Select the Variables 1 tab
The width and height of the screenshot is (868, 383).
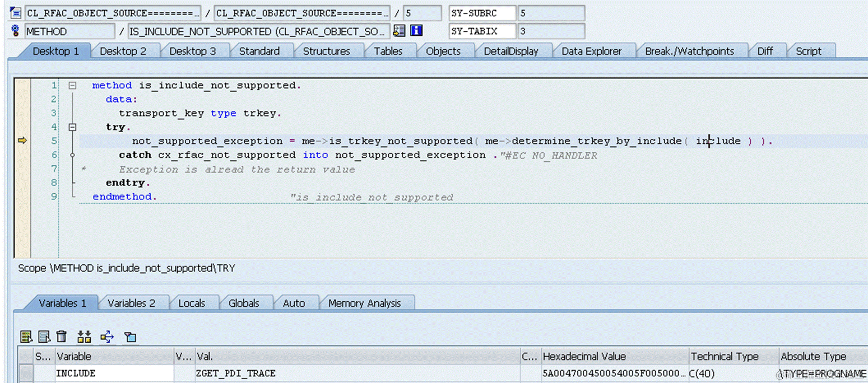pyautogui.click(x=62, y=303)
